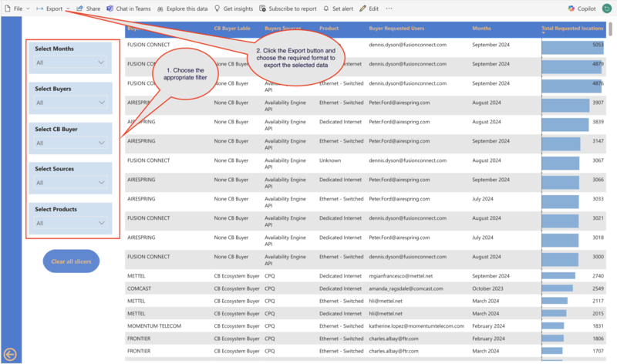
Task: Open Chat in Teams
Action: pyautogui.click(x=129, y=8)
